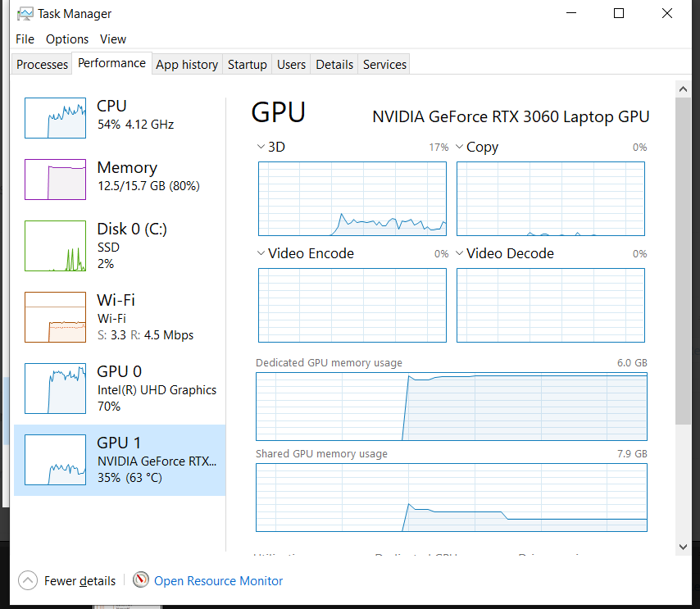Click the 'NVIDIA GeForce RTX...' sidebar label

pyautogui.click(x=157, y=461)
